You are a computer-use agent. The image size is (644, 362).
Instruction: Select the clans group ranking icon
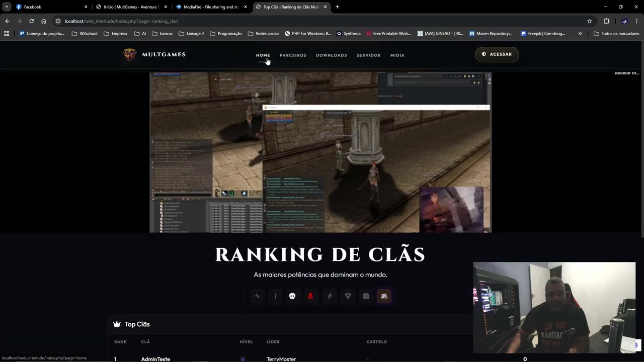coord(384,296)
